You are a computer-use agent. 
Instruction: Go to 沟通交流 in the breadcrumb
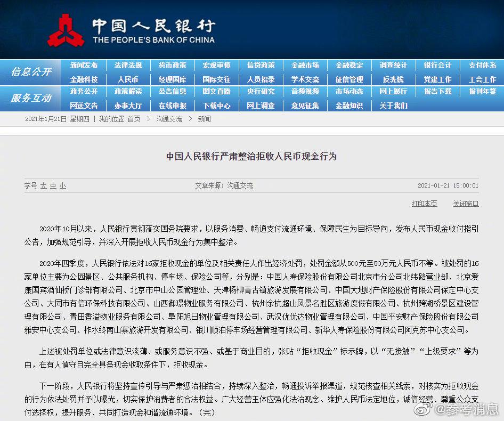pos(169,119)
